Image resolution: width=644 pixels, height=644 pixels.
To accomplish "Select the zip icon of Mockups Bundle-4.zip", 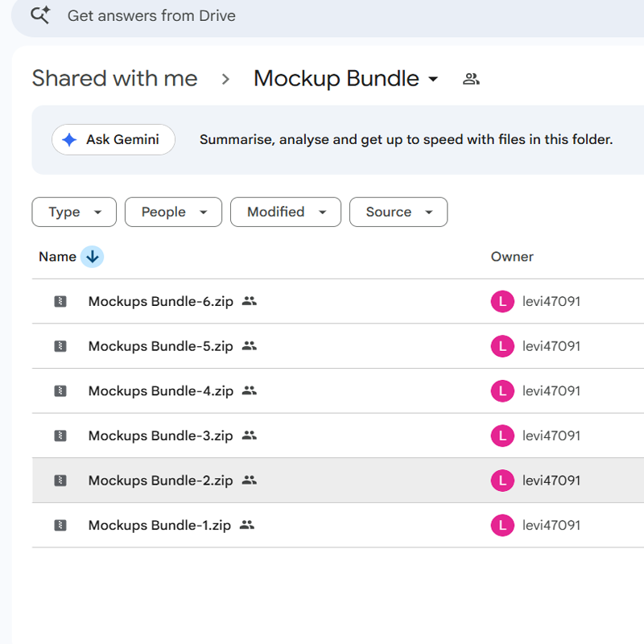I will pos(60,391).
